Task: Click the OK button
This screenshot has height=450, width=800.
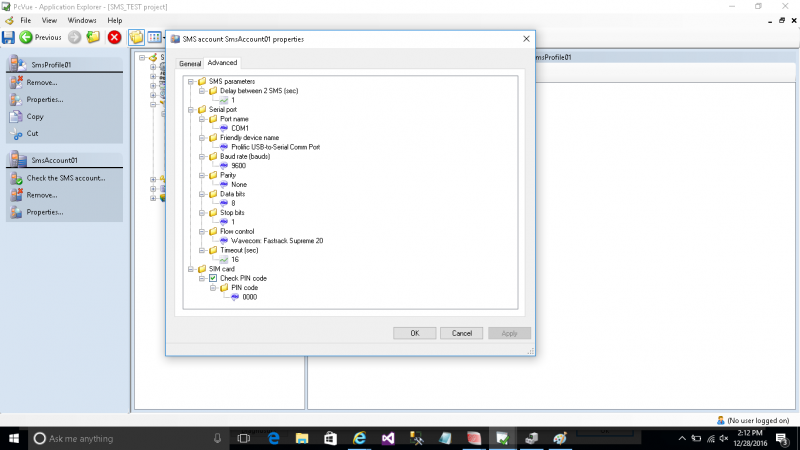Action: [414, 333]
